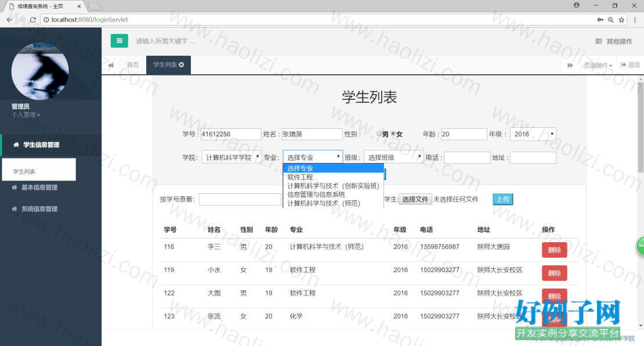Click the scrollbar down arrow
Screen dimensions: 644x346
(x=641, y=326)
